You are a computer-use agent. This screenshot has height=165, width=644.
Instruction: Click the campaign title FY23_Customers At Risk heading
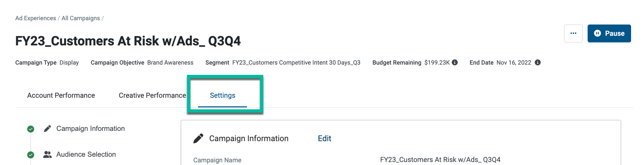[128, 41]
